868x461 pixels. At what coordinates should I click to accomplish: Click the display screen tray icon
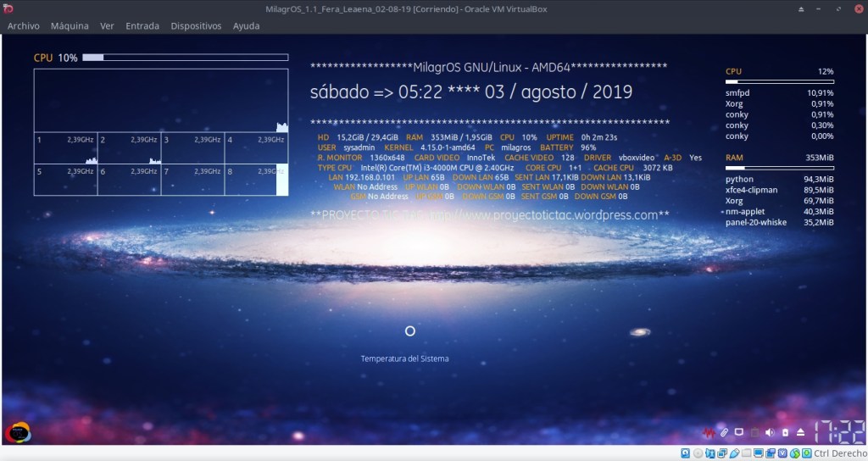pyautogui.click(x=739, y=432)
